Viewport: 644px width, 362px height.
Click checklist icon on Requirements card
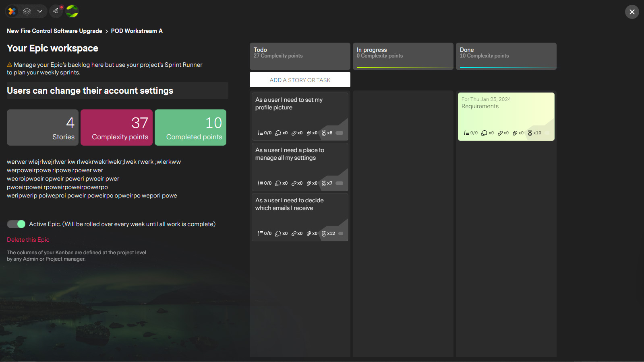[466, 133]
